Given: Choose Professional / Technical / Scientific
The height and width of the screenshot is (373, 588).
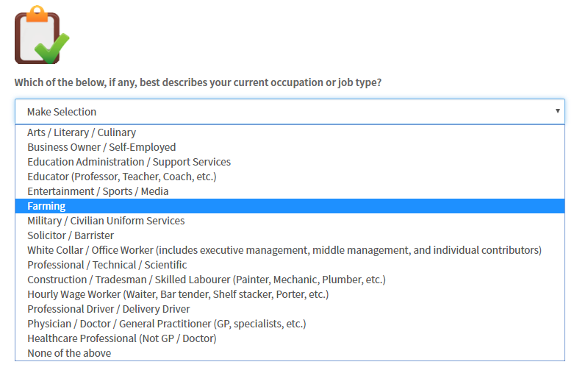Looking at the screenshot, I should tap(107, 265).
